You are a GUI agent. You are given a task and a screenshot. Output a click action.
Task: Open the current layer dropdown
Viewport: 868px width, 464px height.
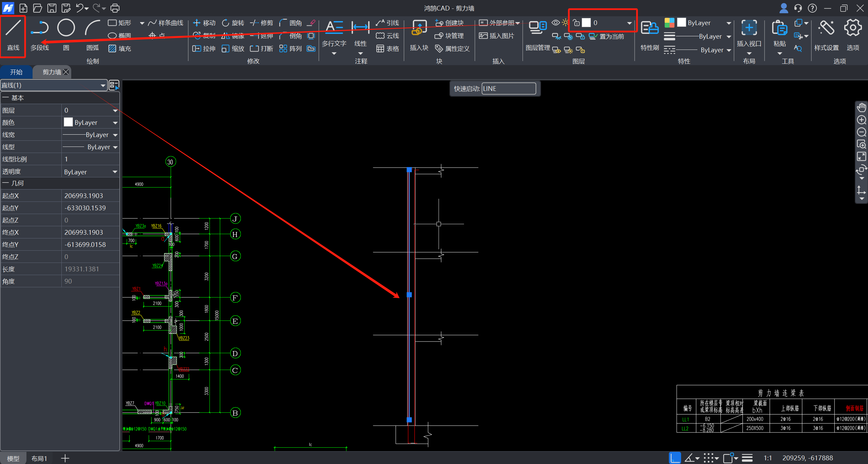629,23
